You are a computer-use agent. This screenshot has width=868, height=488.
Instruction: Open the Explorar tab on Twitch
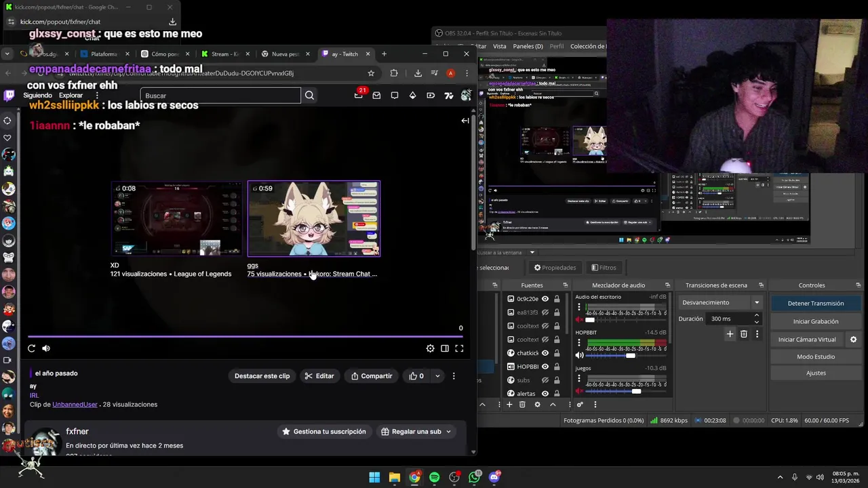71,96
